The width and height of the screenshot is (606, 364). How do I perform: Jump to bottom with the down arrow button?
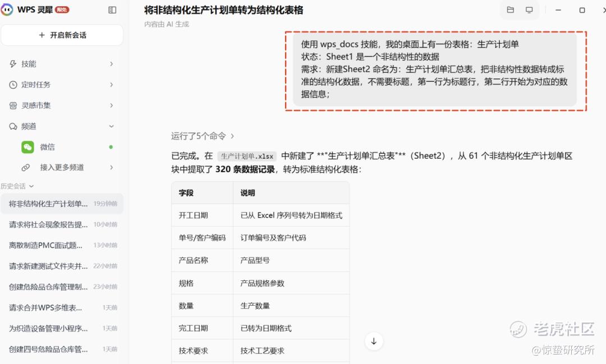tap(374, 341)
